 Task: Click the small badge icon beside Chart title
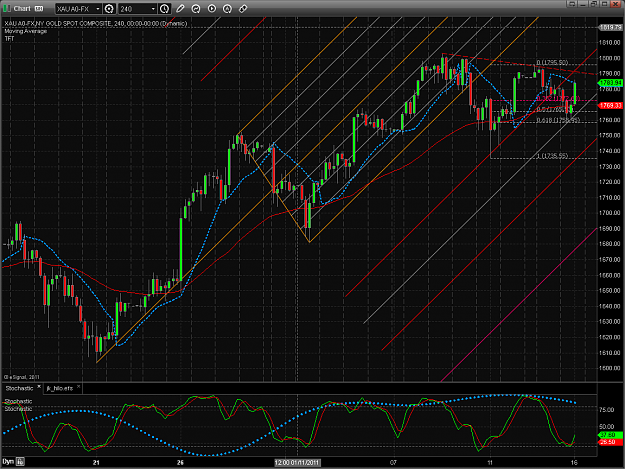(x=39, y=8)
